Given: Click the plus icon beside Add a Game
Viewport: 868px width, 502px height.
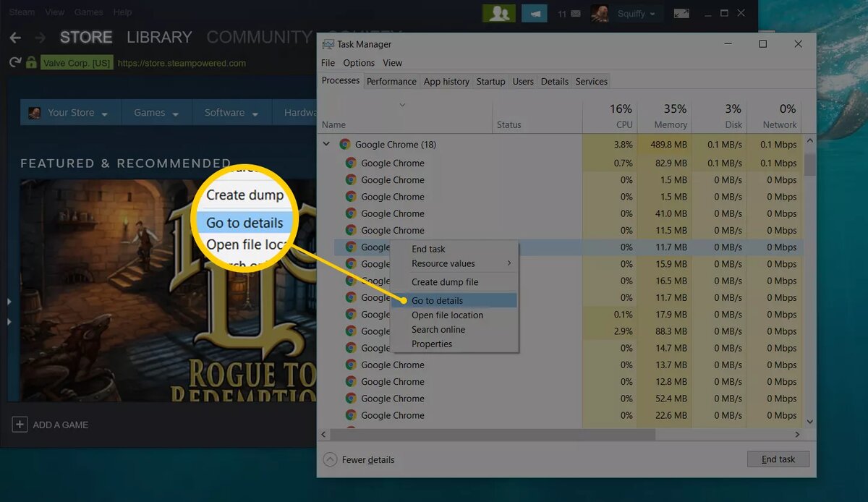Looking at the screenshot, I should point(20,425).
